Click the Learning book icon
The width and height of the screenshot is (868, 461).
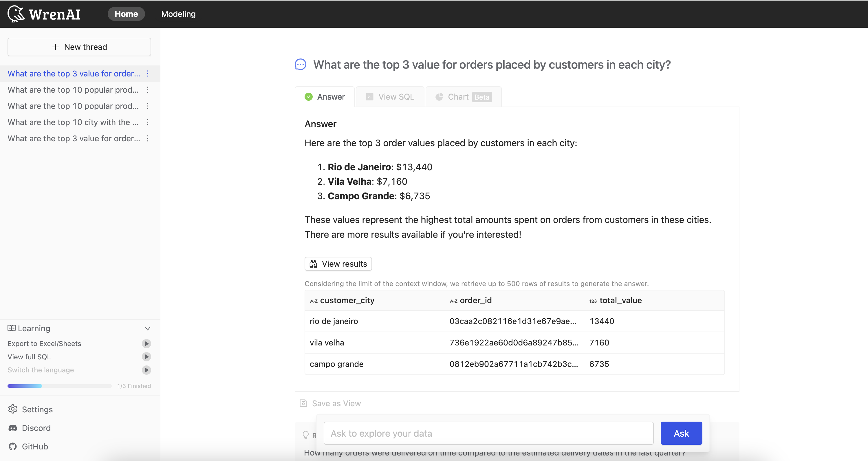[12, 328]
